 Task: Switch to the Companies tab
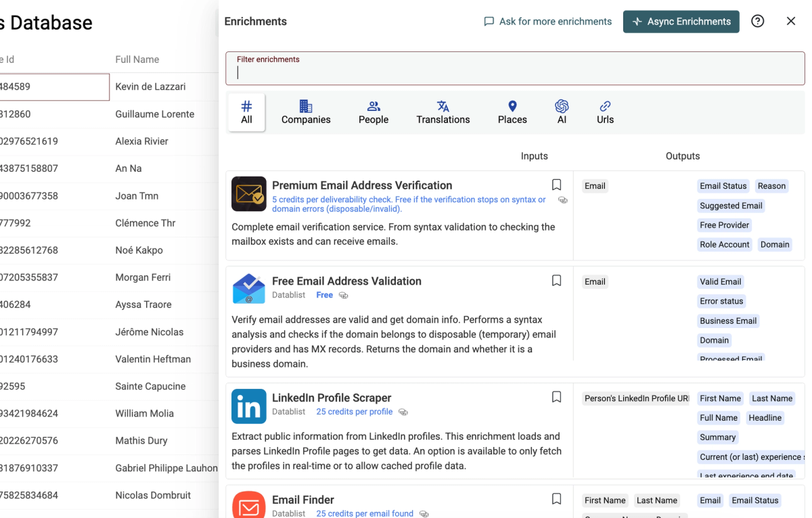point(306,112)
